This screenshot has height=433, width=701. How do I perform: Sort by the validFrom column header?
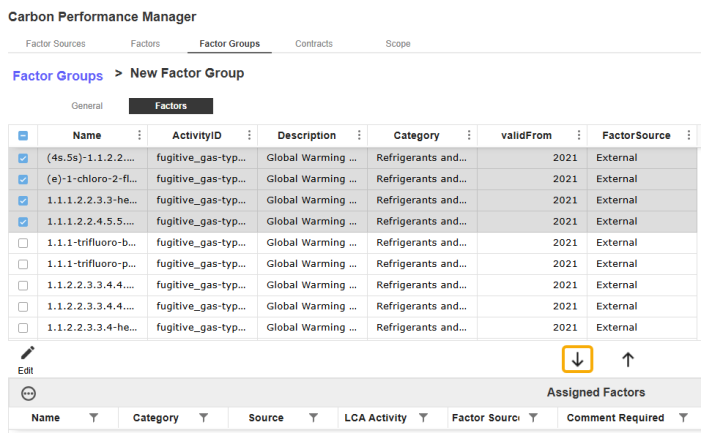point(526,135)
